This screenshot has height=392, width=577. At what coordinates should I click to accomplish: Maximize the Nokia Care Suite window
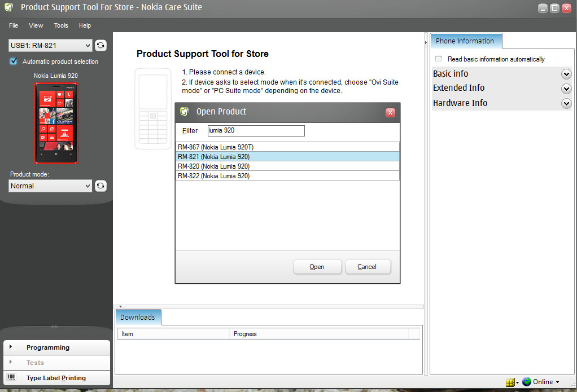pyautogui.click(x=554, y=8)
